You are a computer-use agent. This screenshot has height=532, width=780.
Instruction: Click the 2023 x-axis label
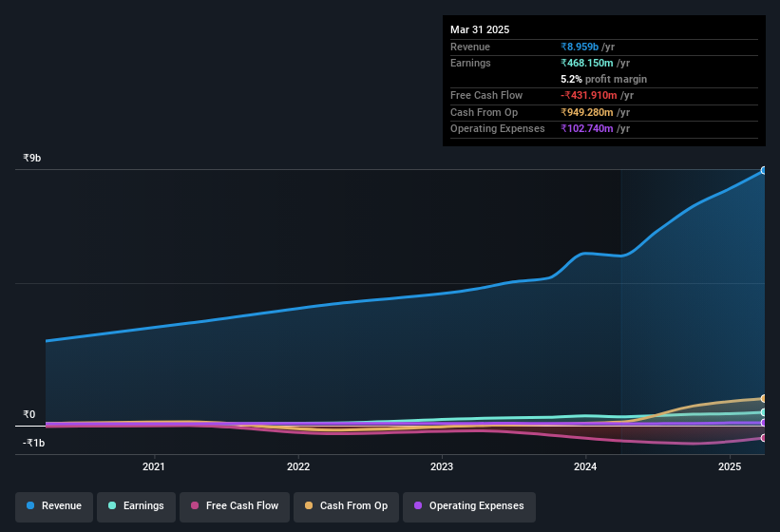442,466
